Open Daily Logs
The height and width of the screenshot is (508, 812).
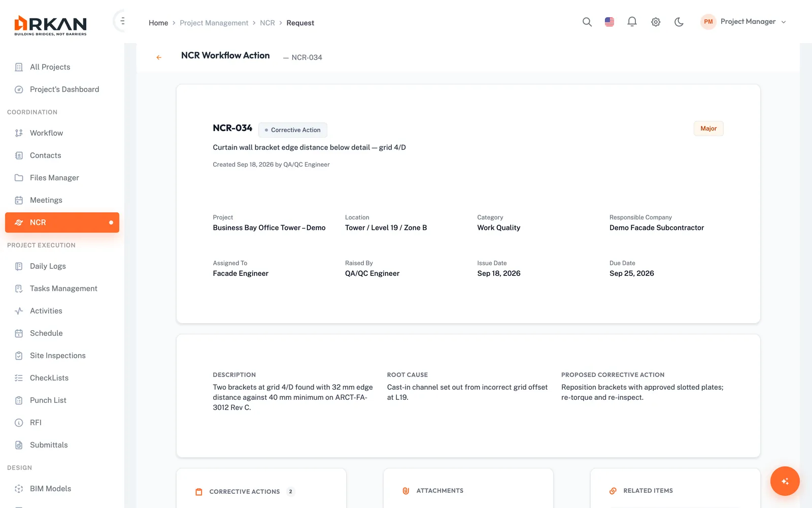click(62, 266)
